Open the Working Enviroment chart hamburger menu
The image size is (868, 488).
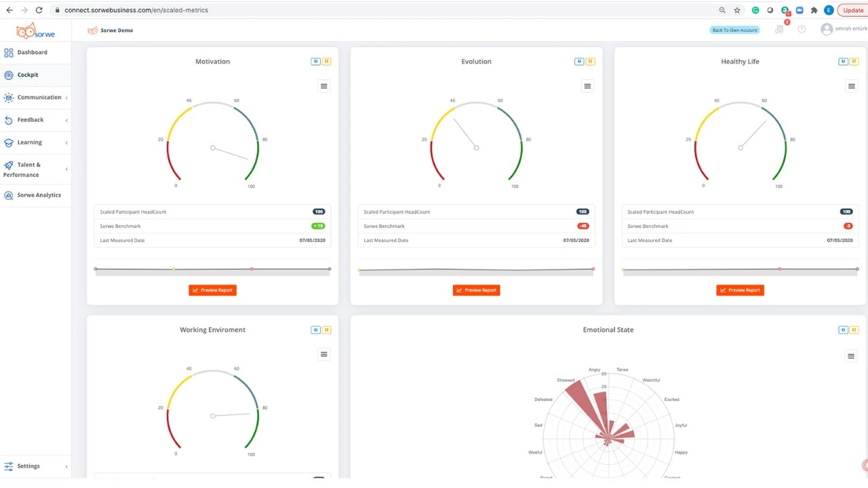324,354
